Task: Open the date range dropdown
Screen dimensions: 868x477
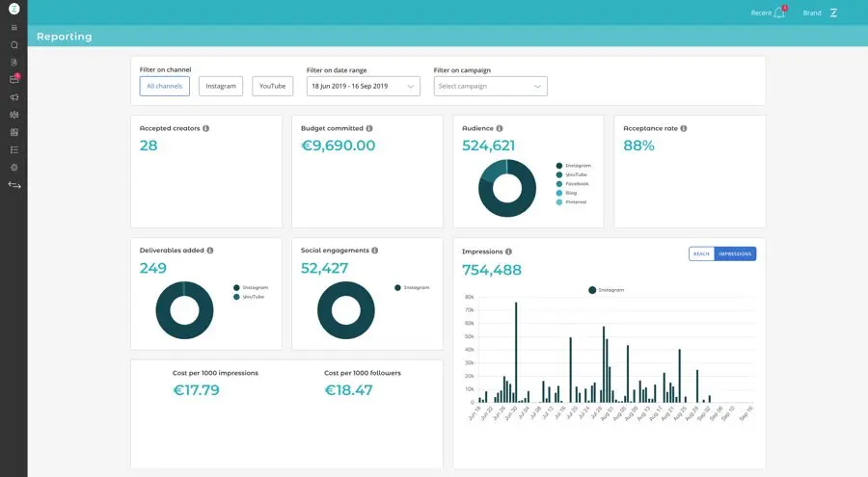Action: coord(363,86)
